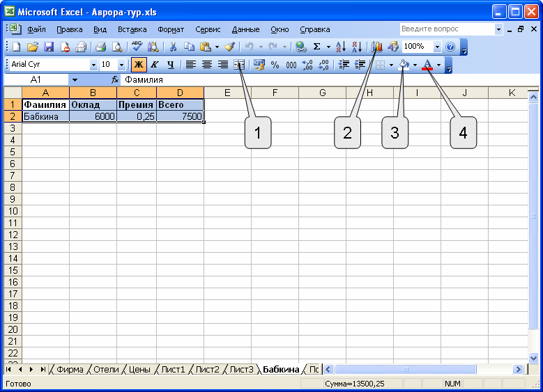Image resolution: width=543 pixels, height=392 pixels.
Task: Click the AutoSum sigma icon
Action: coord(316,47)
